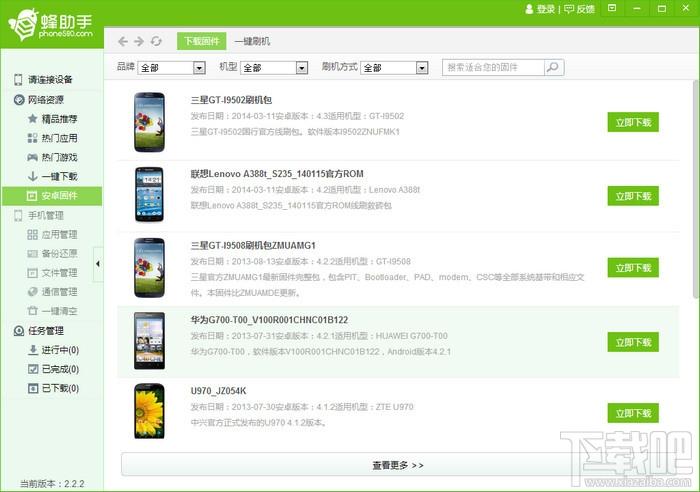This screenshot has width=700, height=492.
Task: Focus the firmware search input field
Action: [493, 67]
